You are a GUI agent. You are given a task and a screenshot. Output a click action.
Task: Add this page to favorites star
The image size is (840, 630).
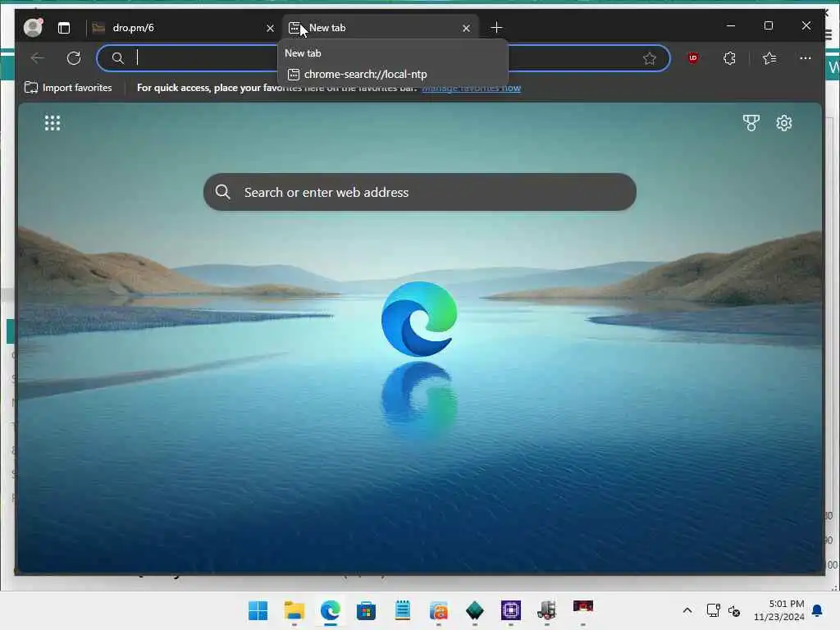pos(650,58)
